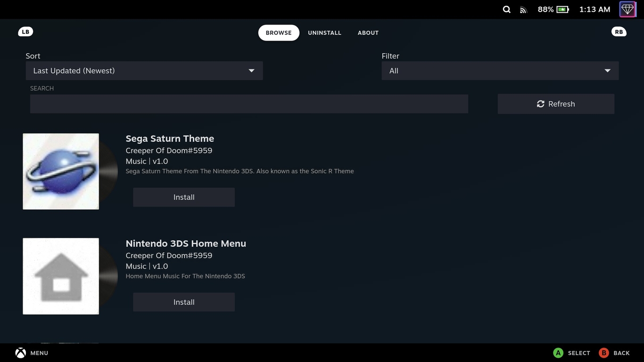Image resolution: width=644 pixels, height=362 pixels.
Task: Click the green A button indicator for Select
Action: [558, 352]
